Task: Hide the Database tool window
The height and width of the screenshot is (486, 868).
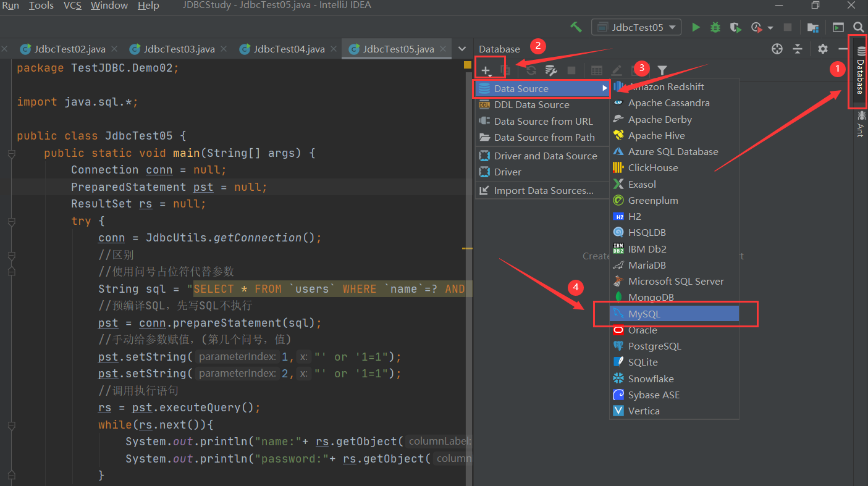Action: [x=843, y=49]
